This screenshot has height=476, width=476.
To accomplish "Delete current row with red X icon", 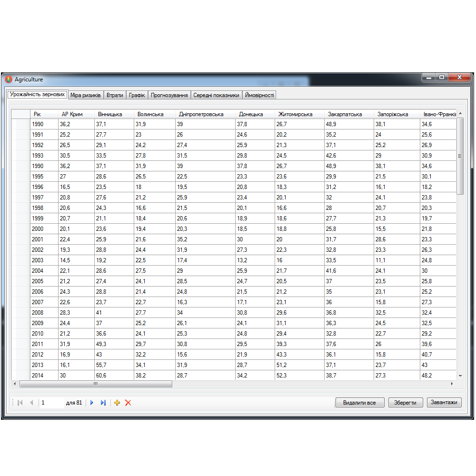I will (128, 403).
